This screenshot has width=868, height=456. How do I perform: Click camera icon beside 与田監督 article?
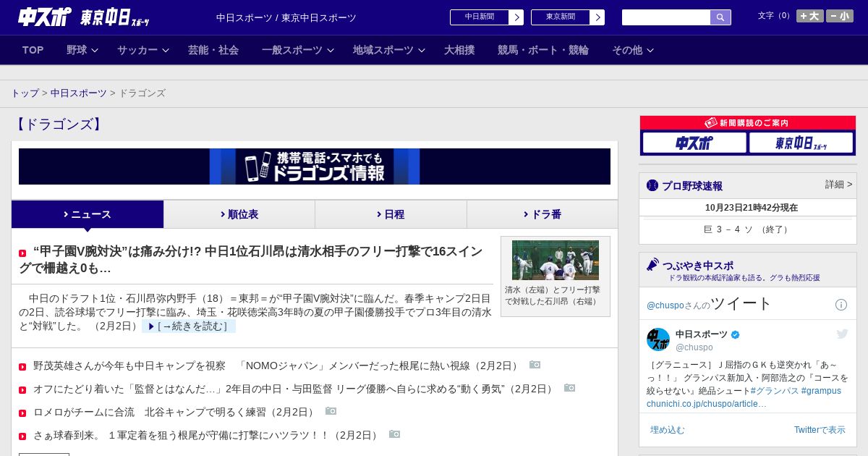click(x=569, y=388)
